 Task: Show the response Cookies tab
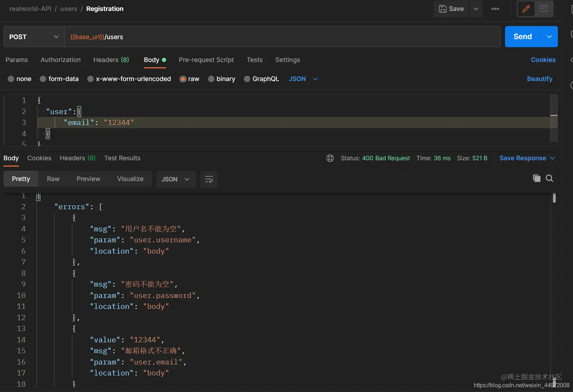[x=39, y=158]
